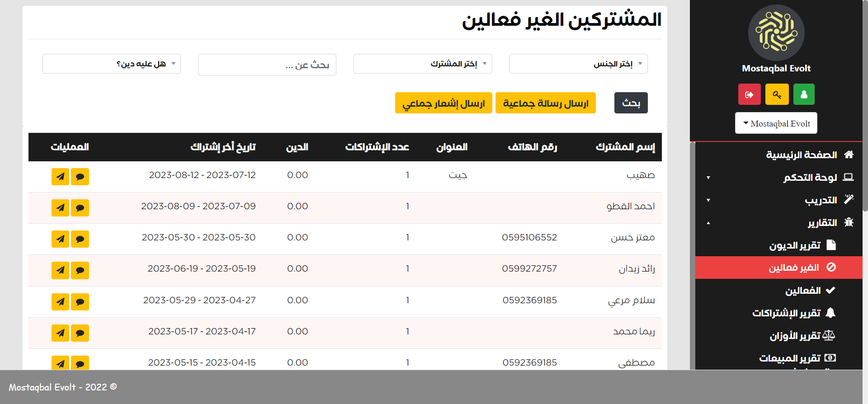Screen dimensions: 868x404
Task: Click the بحث عن search input field
Action: 267,65
